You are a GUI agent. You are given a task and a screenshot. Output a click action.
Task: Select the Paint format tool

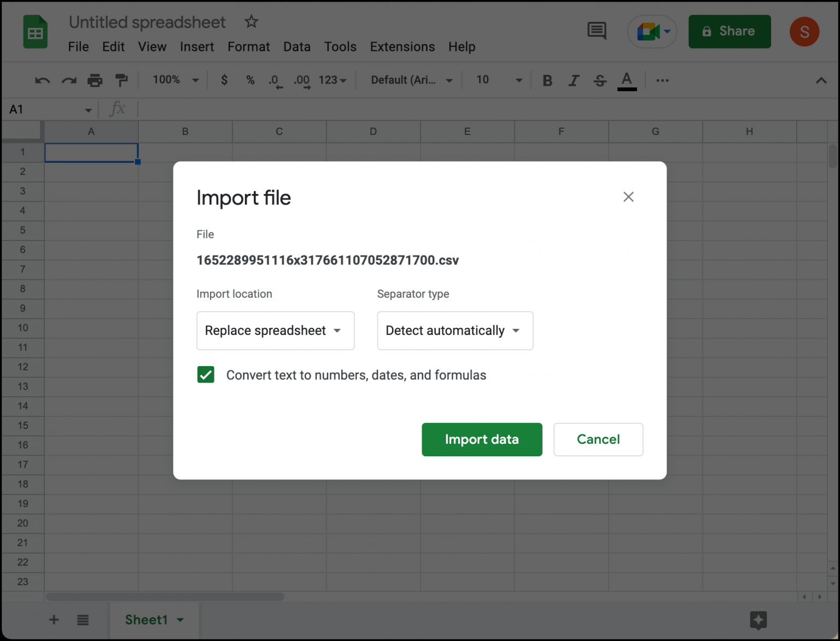121,80
